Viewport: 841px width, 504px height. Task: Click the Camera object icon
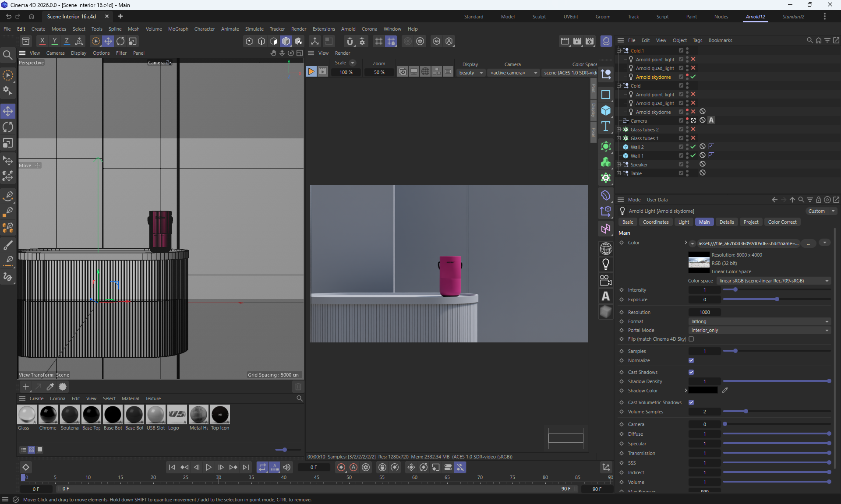(606, 280)
